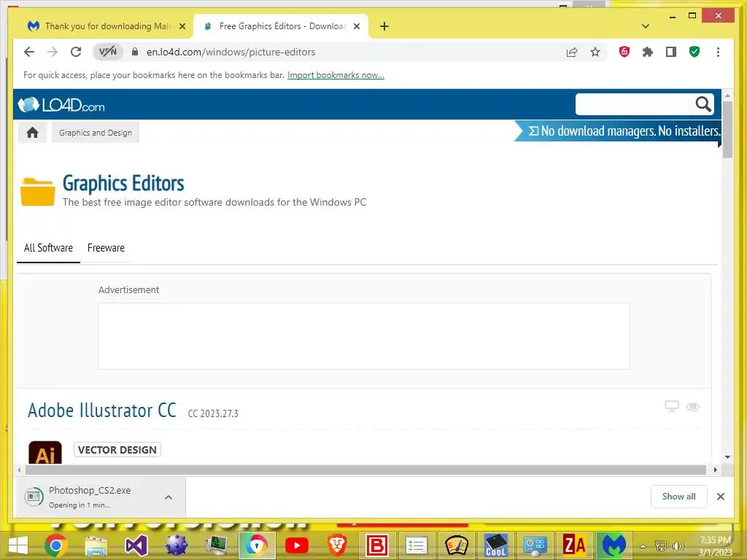Go to LO4D home icon

pyautogui.click(x=32, y=133)
